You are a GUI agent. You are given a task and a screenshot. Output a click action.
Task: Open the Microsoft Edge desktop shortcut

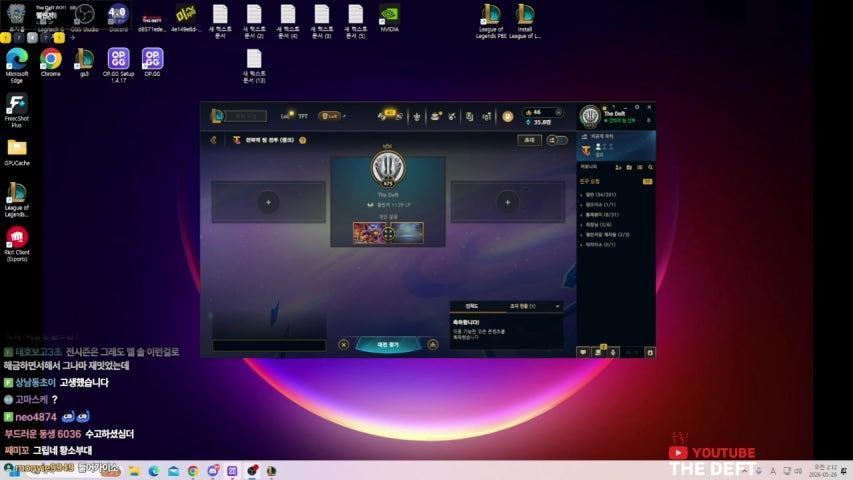[x=17, y=65]
